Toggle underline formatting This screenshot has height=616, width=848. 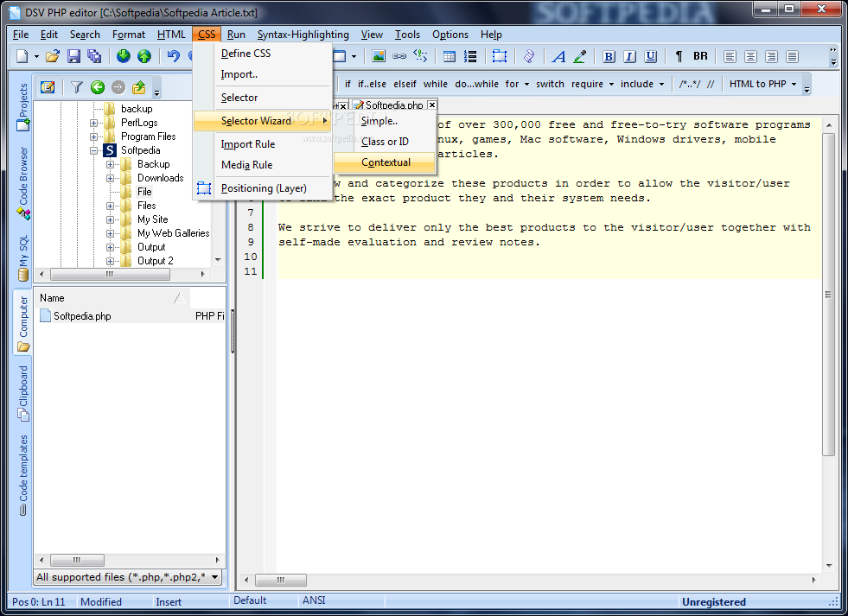click(x=651, y=56)
